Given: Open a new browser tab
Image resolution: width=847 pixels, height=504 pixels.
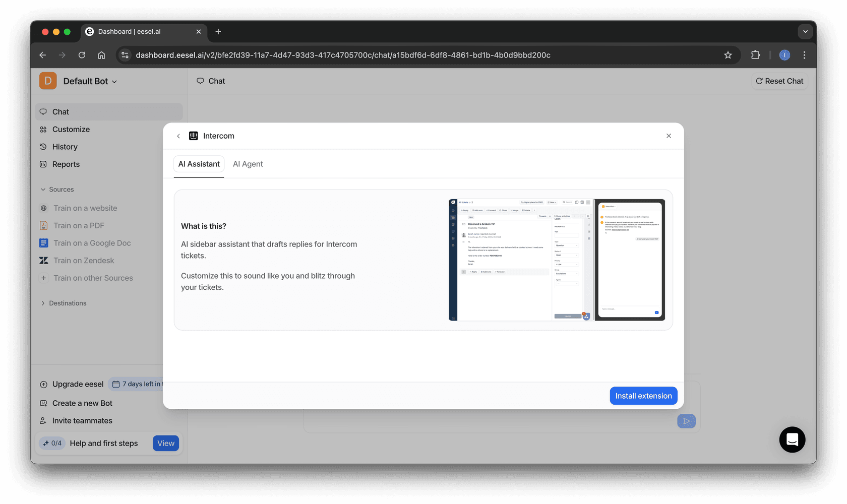Looking at the screenshot, I should tap(218, 32).
